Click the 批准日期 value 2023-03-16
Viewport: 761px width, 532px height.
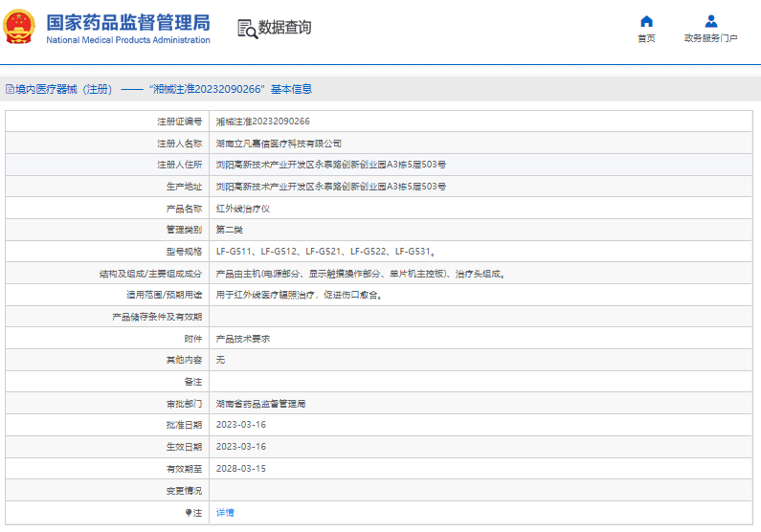click(x=240, y=425)
